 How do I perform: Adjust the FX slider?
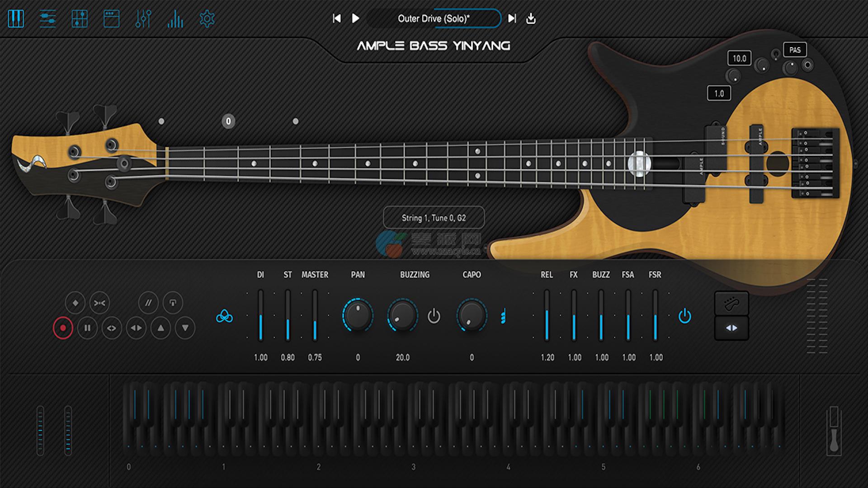tap(574, 315)
